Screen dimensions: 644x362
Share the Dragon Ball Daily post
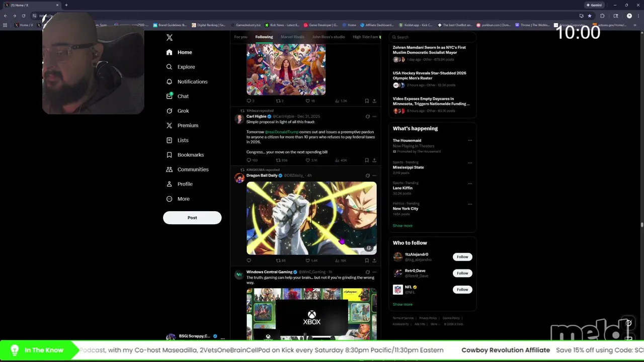pyautogui.click(x=374, y=260)
